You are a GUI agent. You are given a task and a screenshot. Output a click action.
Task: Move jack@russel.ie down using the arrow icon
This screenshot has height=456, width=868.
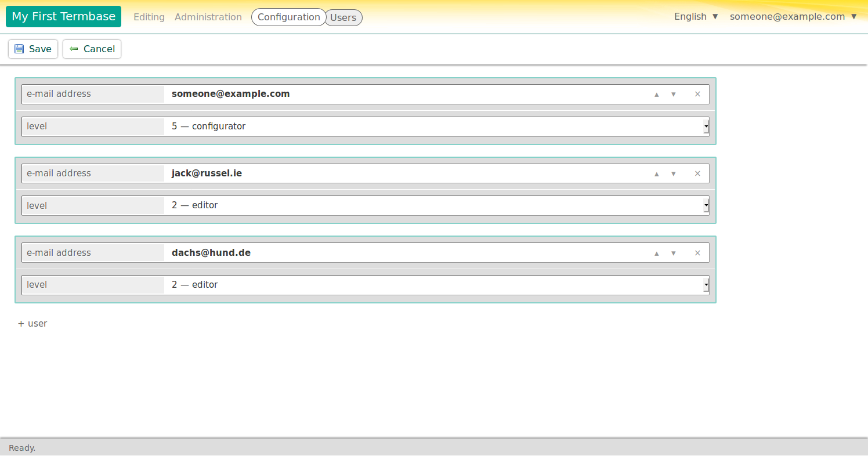[x=673, y=173]
